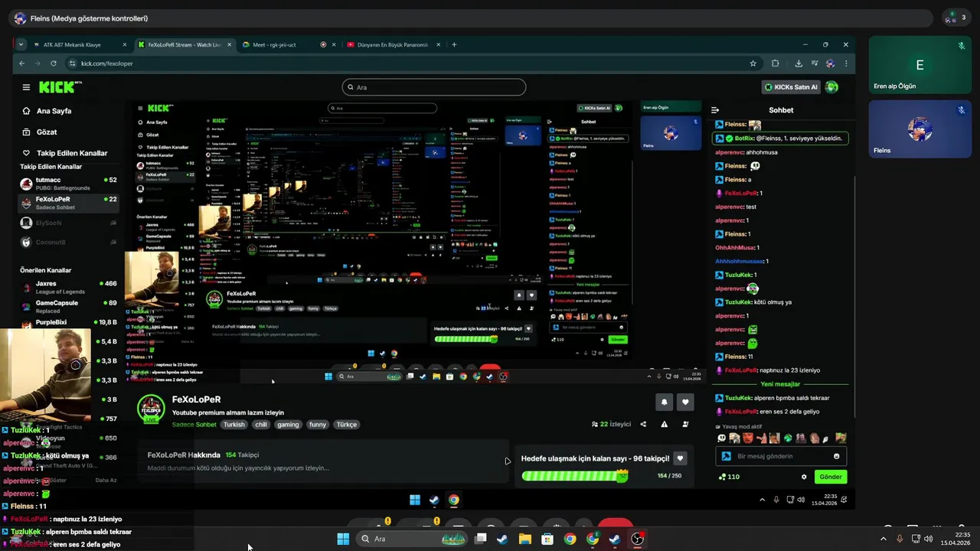Open tutmacc channel in sidebar
The height and width of the screenshot is (551, 980).
click(69, 184)
